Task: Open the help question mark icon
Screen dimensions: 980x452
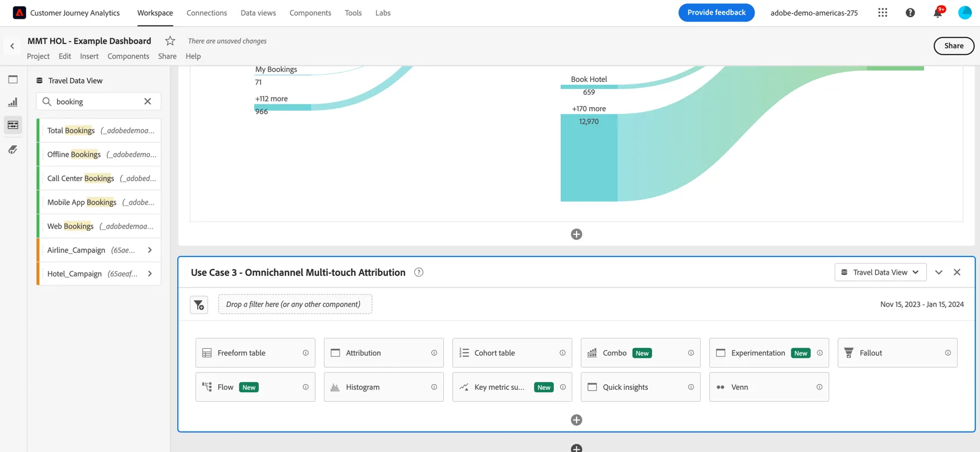Action: click(910, 13)
